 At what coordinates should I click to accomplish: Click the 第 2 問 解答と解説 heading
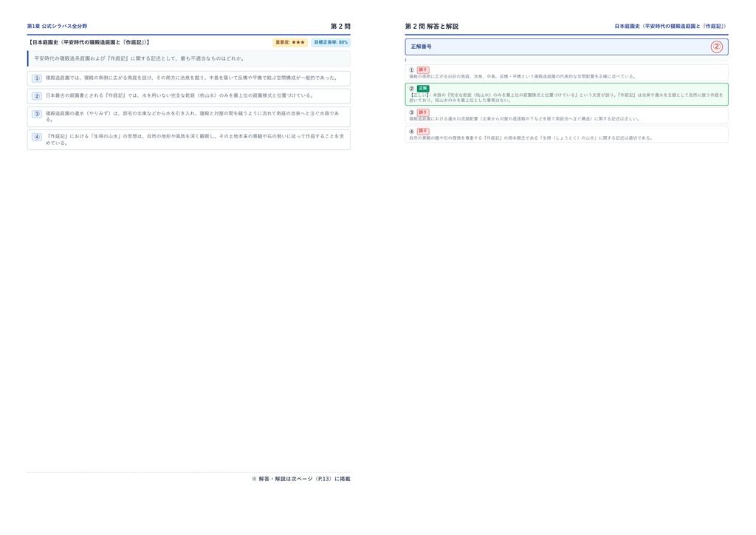click(431, 26)
